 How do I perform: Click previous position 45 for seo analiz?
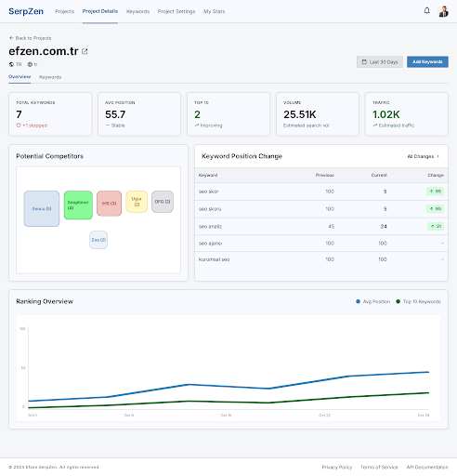pyautogui.click(x=331, y=226)
